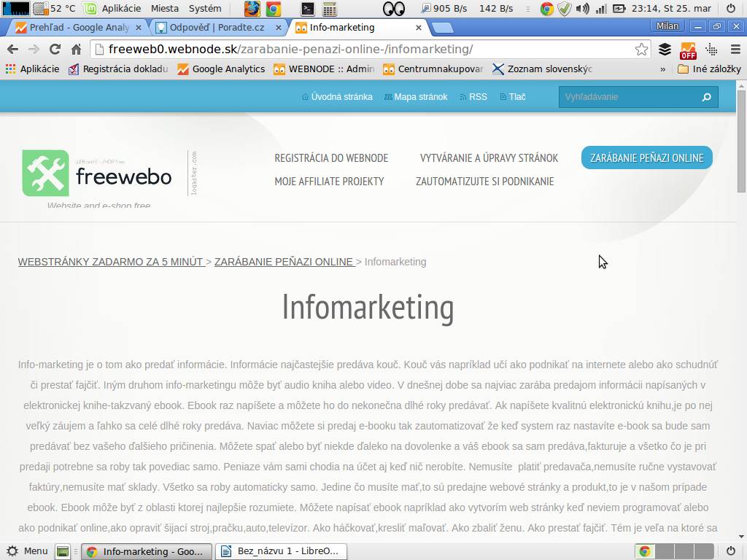Launch Chrome from the top panel launcher
Image resolution: width=747 pixels, height=560 pixels.
(274, 8)
